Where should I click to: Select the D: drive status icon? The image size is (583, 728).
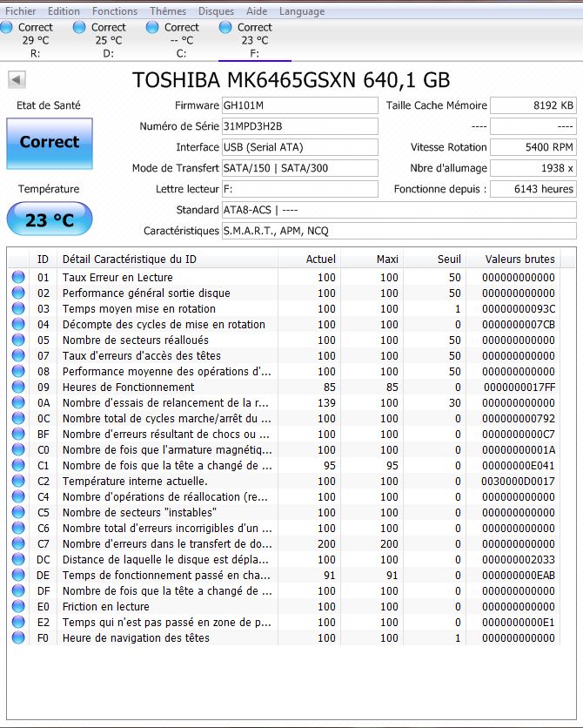coord(81,28)
